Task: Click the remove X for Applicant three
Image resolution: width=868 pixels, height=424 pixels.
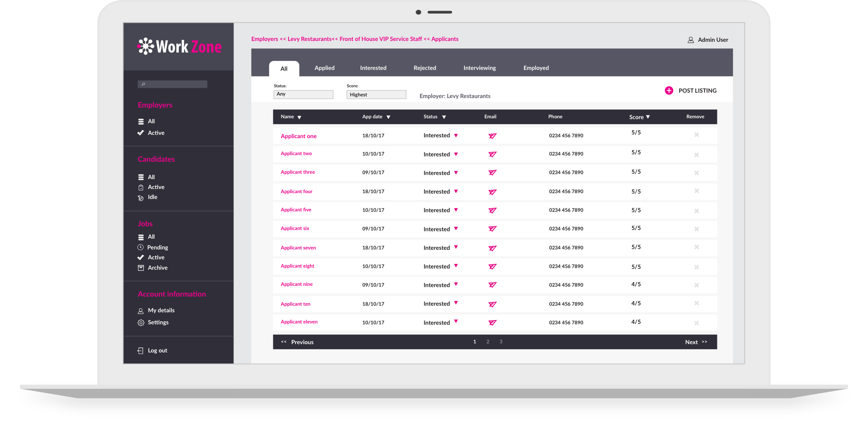Action: pos(696,173)
